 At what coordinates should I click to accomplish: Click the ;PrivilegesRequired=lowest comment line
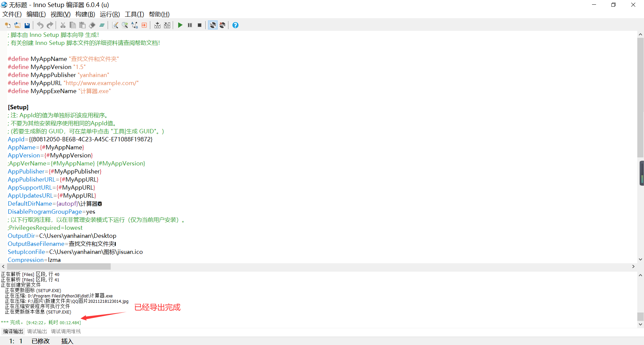(x=45, y=228)
